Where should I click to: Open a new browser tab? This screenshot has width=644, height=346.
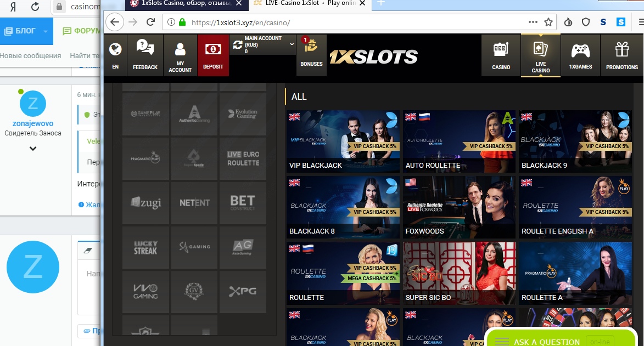(x=380, y=3)
